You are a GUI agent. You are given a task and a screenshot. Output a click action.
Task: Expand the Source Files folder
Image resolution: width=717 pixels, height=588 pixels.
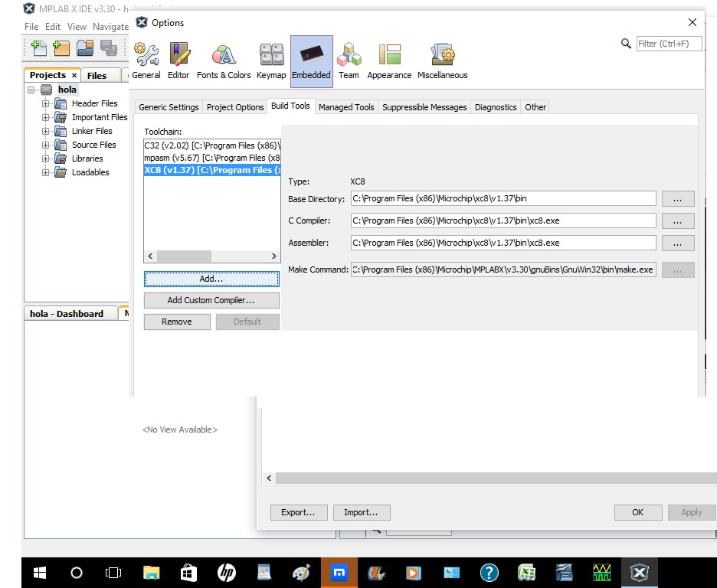pos(45,145)
